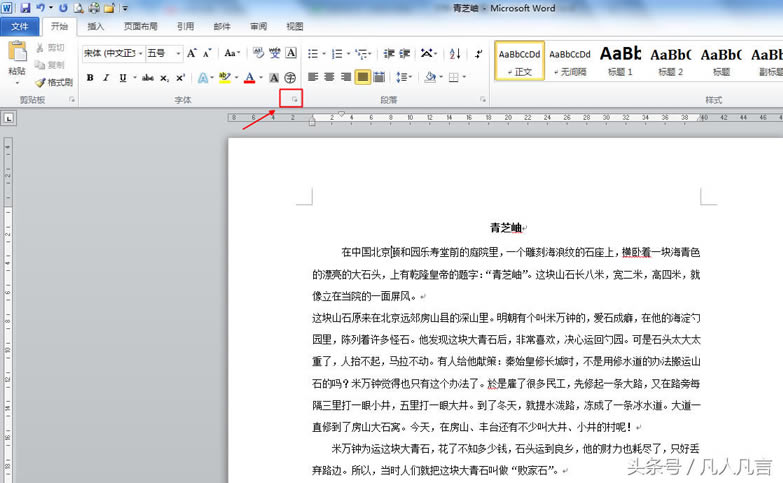Click the Save icon in Quick Access
The image size is (783, 483).
24,8
